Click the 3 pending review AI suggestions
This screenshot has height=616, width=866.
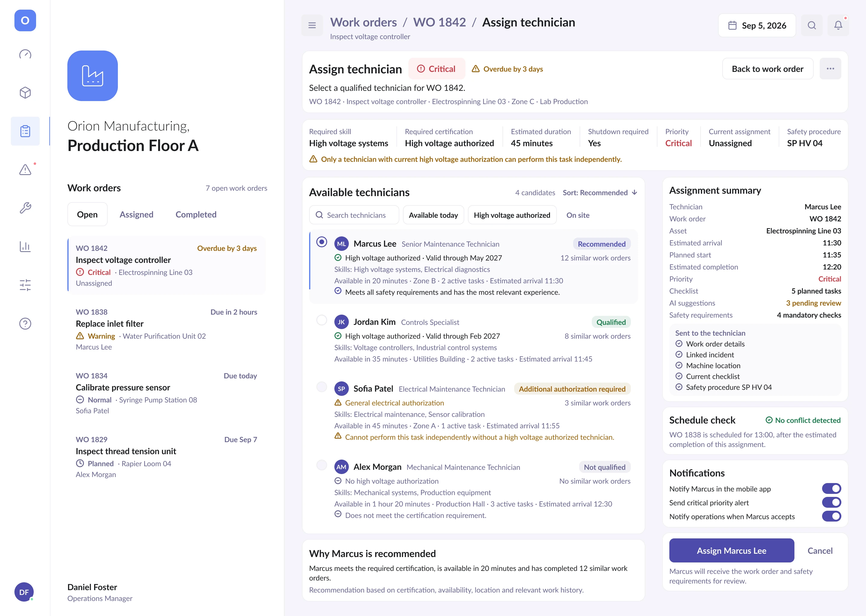813,303
